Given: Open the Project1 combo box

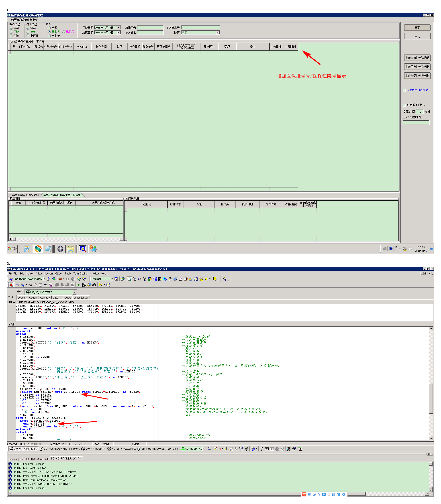Looking at the screenshot, I should point(112,279).
